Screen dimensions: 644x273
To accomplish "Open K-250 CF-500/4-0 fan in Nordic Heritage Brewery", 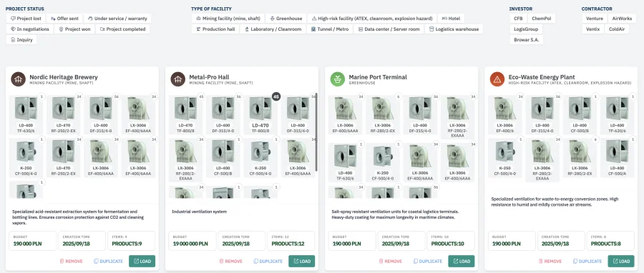I will tap(26, 157).
